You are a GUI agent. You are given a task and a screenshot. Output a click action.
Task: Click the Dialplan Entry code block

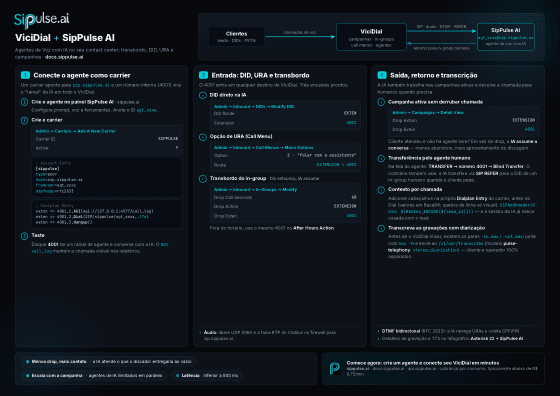pyautogui.click(x=107, y=214)
